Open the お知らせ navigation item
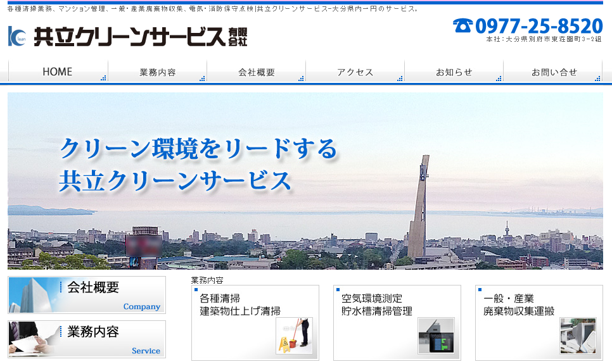Screen dimensions: 612x364 tap(454, 72)
